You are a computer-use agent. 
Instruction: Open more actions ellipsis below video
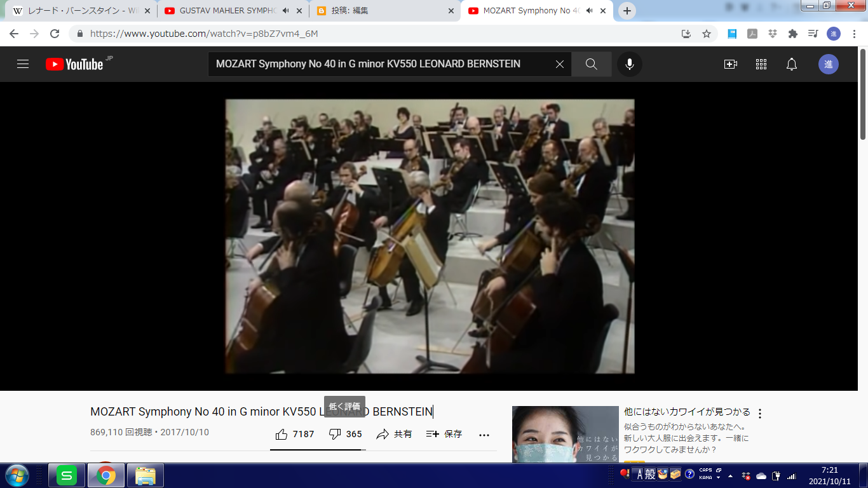484,435
